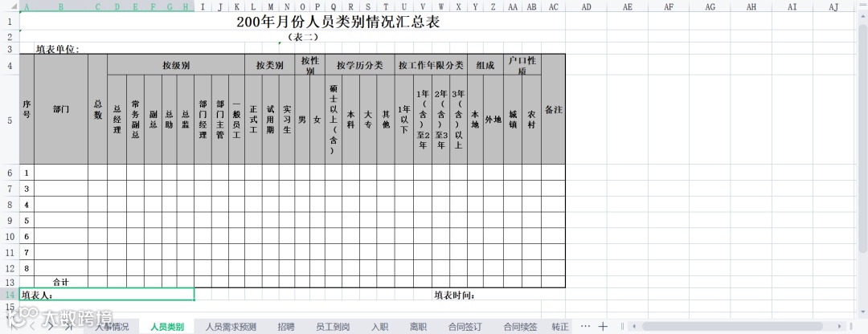Select column AH header
This screenshot has height=334, width=868.
tap(751, 6)
